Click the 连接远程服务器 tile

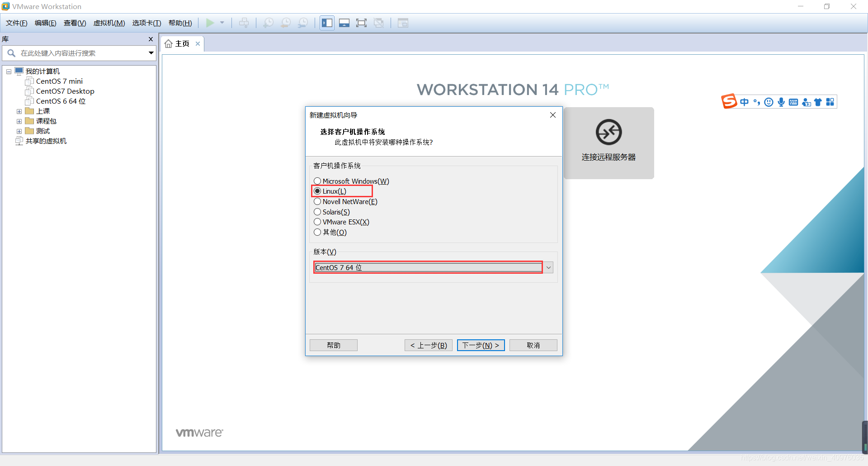pyautogui.click(x=609, y=143)
